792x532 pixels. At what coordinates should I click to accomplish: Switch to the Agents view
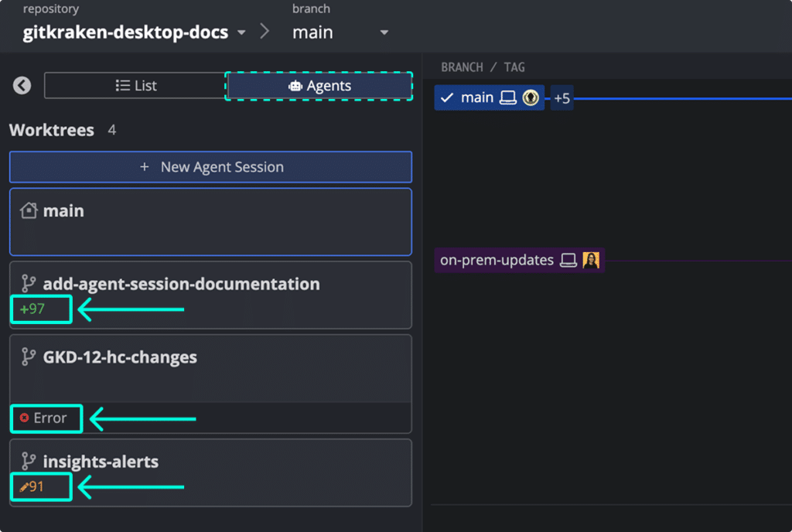coord(319,86)
